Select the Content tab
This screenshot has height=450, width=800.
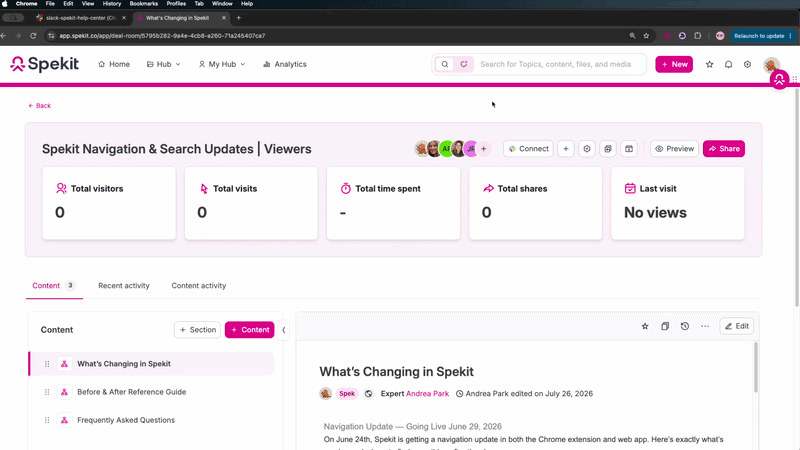(54, 286)
